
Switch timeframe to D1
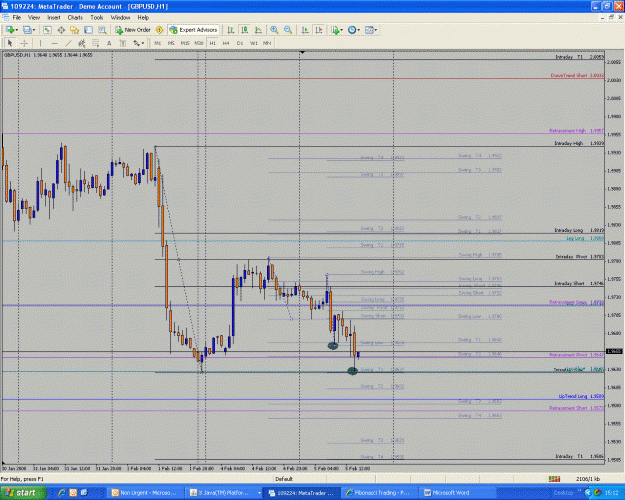[x=240, y=43]
